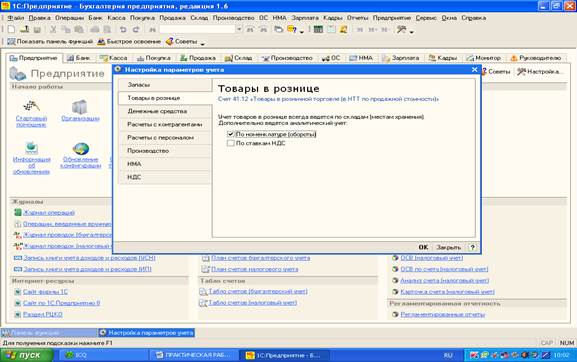Open the Журнал операций link
The width and height of the screenshot is (577, 362).
tap(49, 213)
